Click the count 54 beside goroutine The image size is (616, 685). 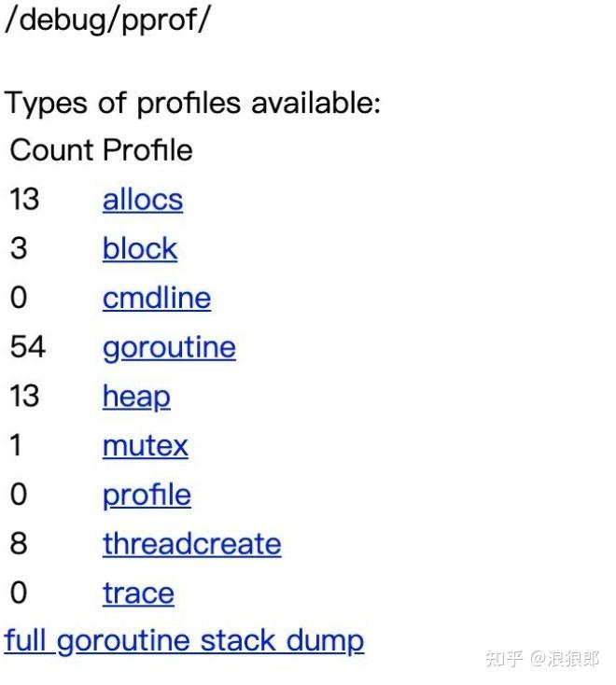(x=27, y=348)
